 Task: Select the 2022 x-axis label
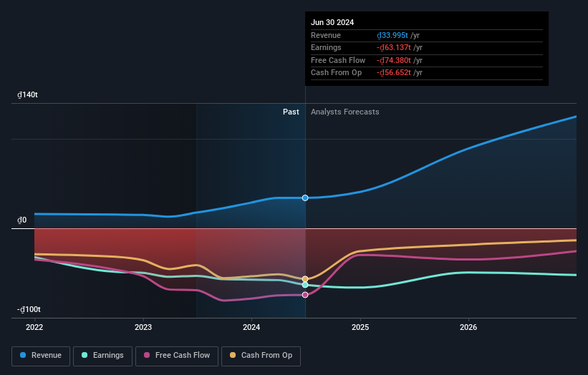click(x=34, y=327)
